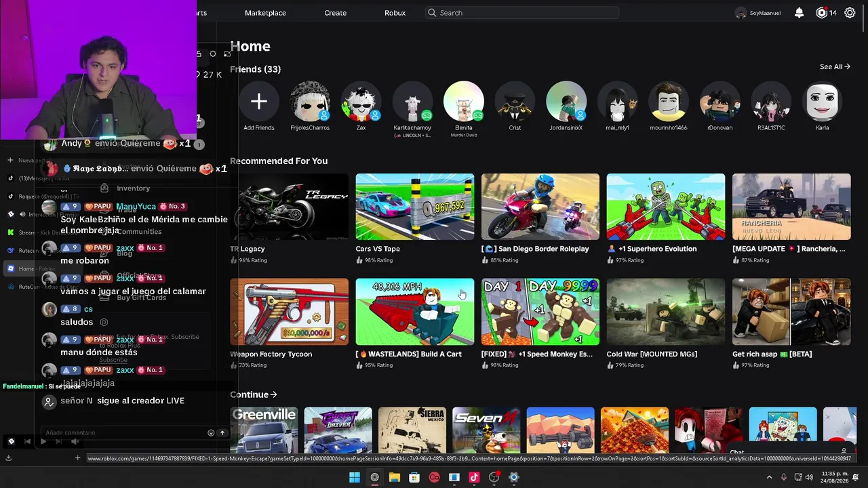Open the TR Legacy game thumbnail
The height and width of the screenshot is (488, 868).
[x=290, y=207]
